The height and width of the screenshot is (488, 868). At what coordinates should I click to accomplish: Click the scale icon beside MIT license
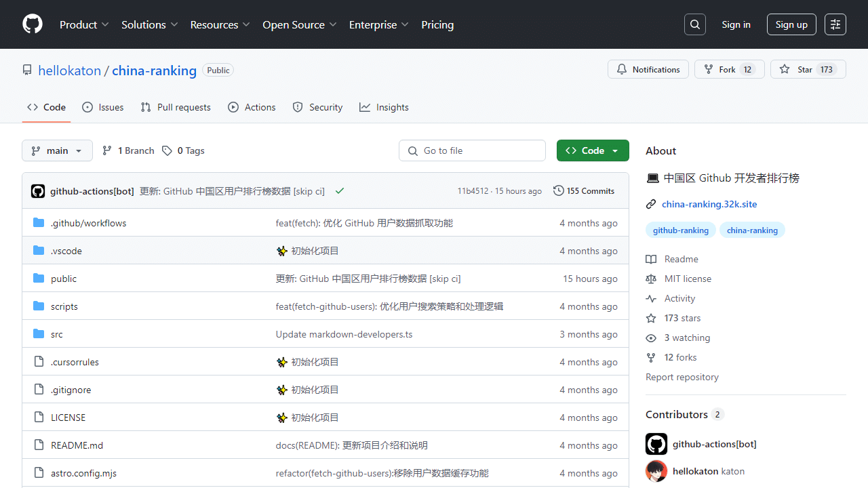click(651, 279)
